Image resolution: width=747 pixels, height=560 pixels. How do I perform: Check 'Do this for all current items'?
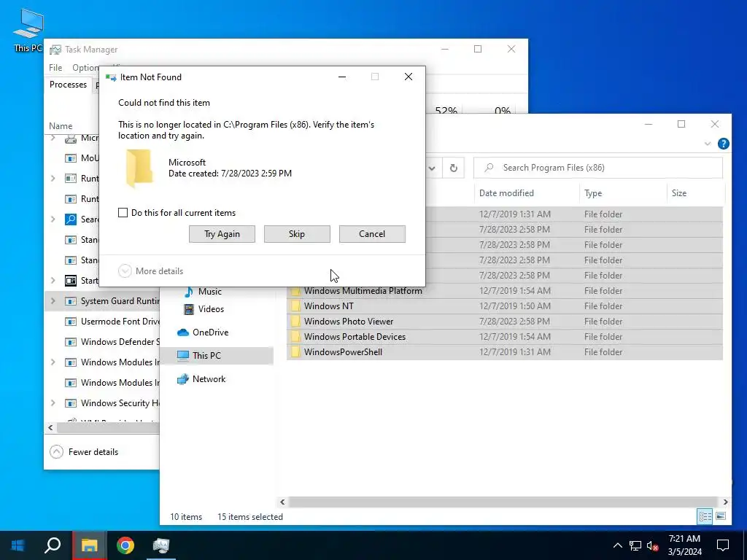(x=123, y=213)
